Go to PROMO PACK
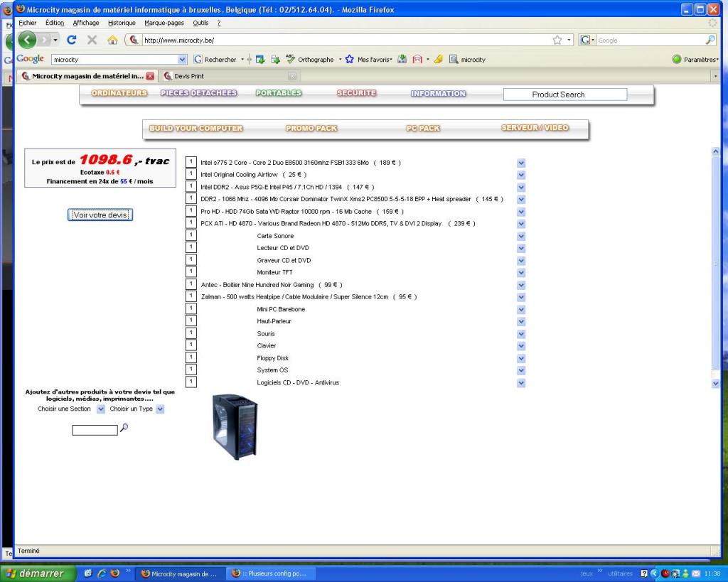 tap(311, 128)
